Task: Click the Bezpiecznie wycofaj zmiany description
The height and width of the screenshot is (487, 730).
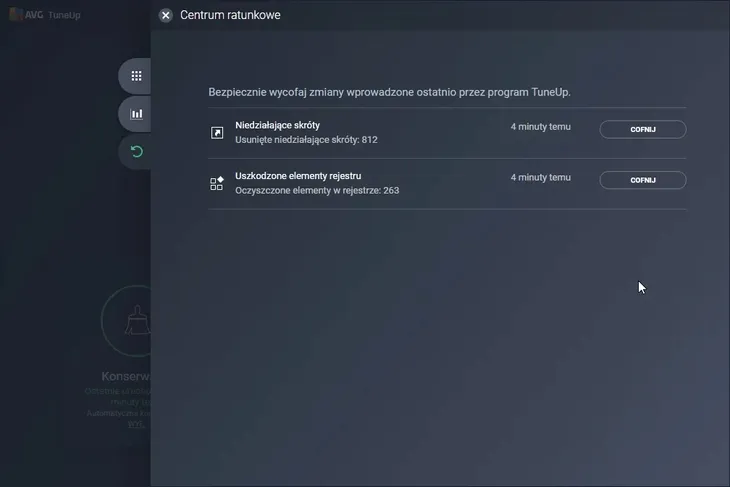Action: click(x=389, y=92)
